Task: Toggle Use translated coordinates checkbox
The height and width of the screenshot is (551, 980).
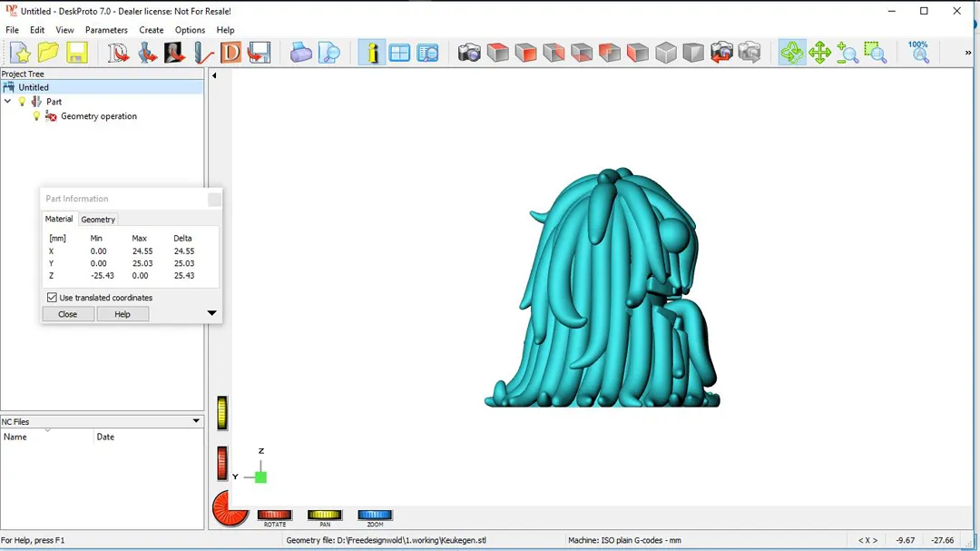Action: 52,298
